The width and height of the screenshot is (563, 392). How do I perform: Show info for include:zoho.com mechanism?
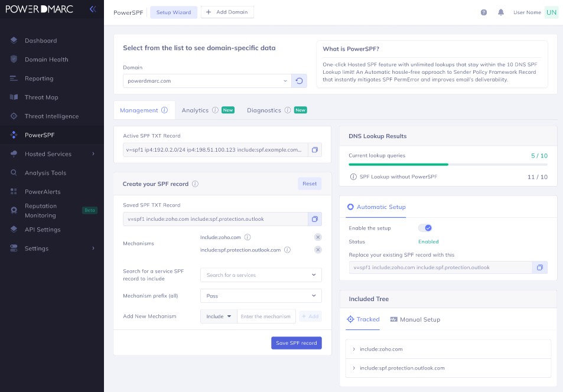[x=248, y=237]
